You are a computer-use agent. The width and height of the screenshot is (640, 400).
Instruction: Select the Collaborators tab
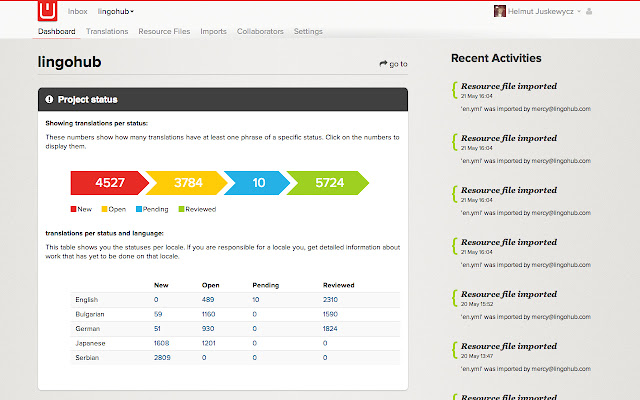point(260,32)
